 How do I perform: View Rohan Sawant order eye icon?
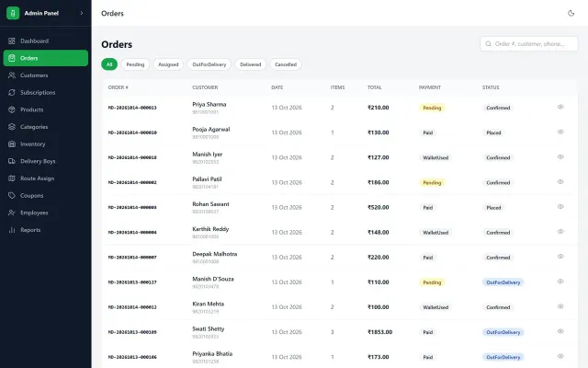point(560,206)
